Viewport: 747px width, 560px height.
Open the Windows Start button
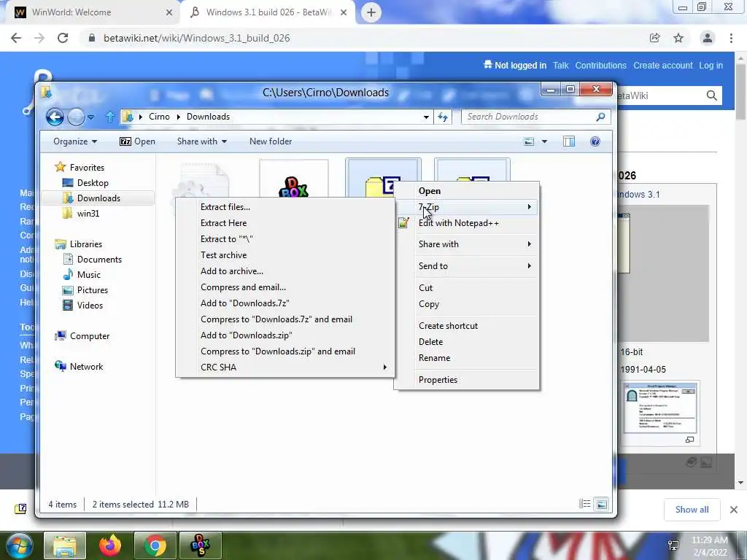[18, 545]
